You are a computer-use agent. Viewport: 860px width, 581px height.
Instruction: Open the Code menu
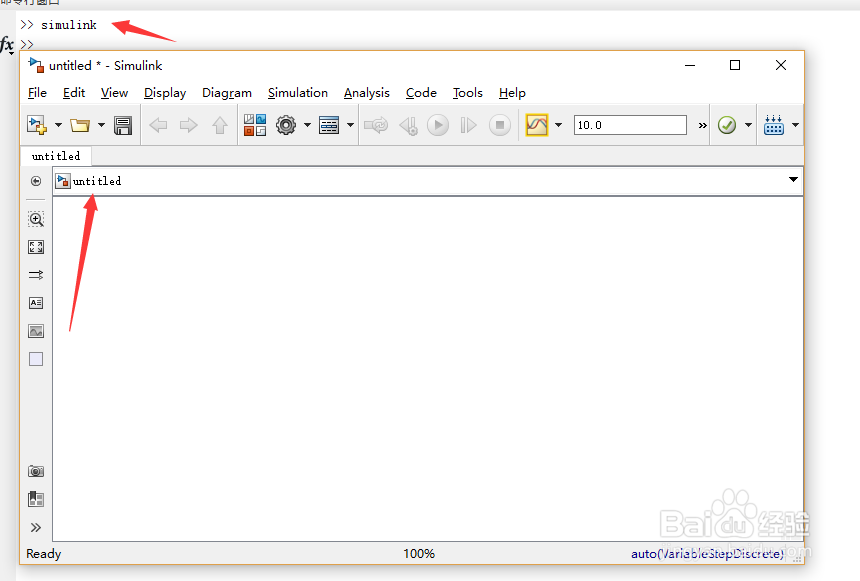point(421,93)
